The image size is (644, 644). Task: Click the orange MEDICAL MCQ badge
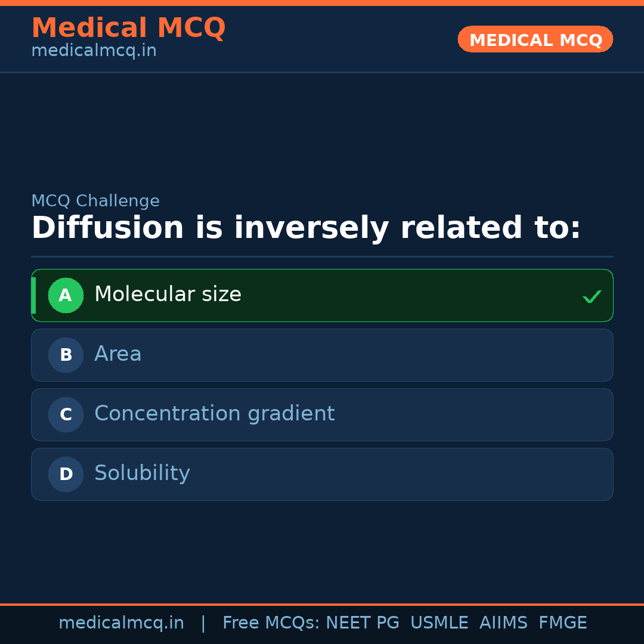click(x=535, y=39)
